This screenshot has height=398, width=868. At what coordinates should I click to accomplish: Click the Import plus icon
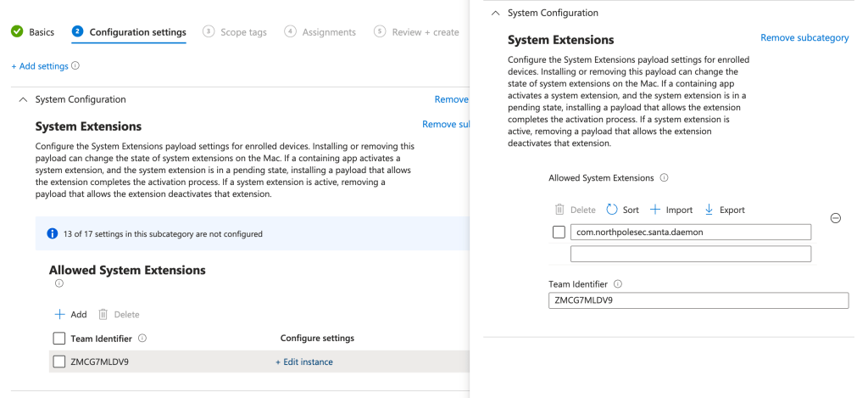coord(655,210)
